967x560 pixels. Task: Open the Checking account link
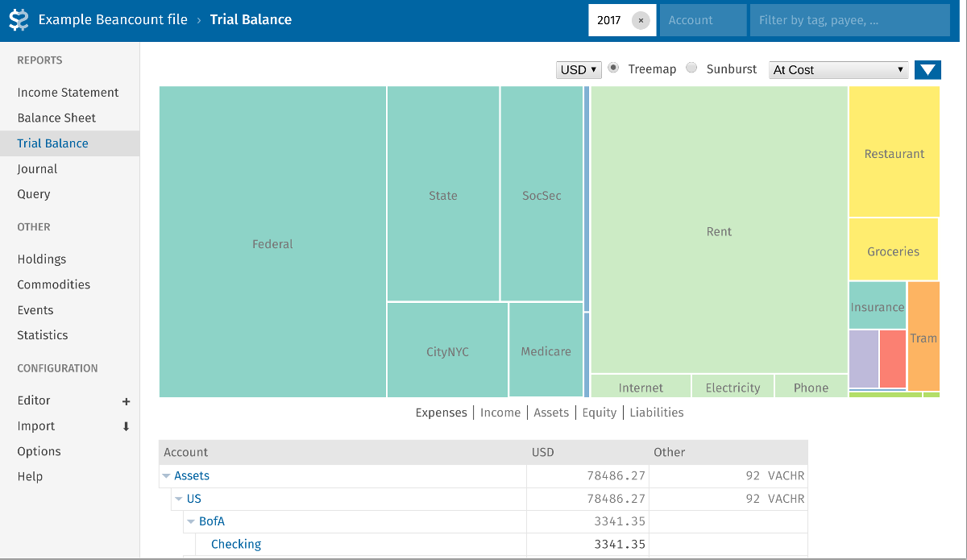pyautogui.click(x=235, y=545)
